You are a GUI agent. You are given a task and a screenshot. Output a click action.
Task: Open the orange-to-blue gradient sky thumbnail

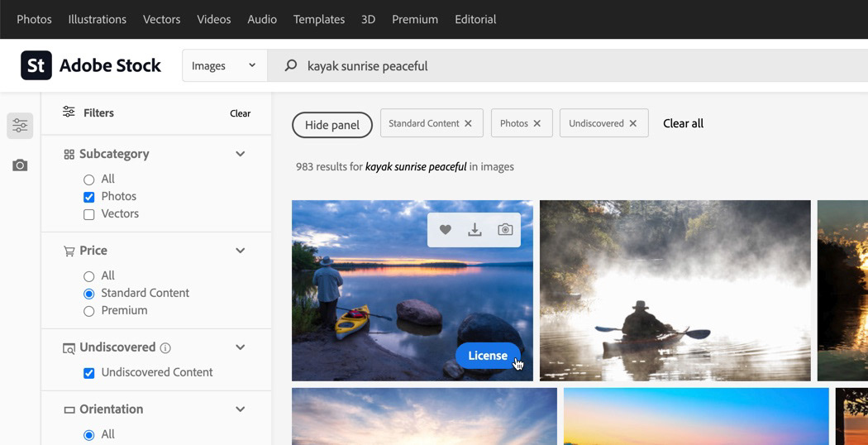(x=696, y=416)
